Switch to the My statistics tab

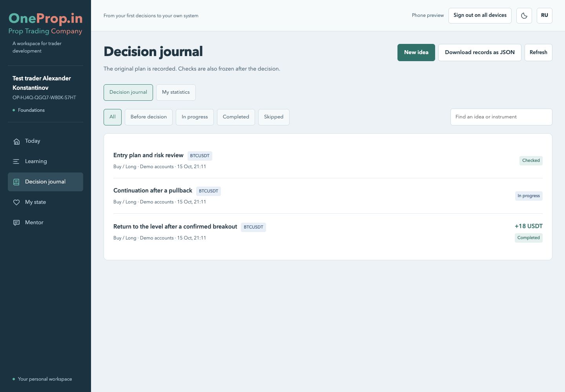click(176, 93)
